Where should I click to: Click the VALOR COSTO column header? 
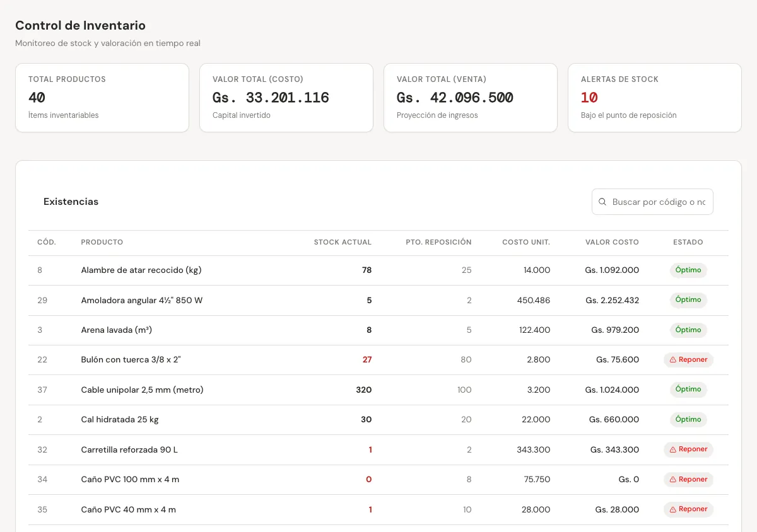tap(612, 242)
